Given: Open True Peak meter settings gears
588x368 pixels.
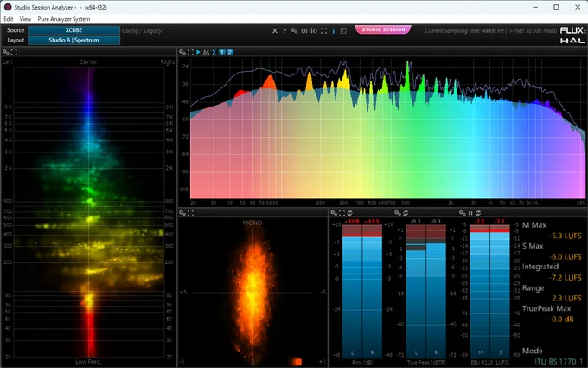Looking at the screenshot, I should pos(398,213).
